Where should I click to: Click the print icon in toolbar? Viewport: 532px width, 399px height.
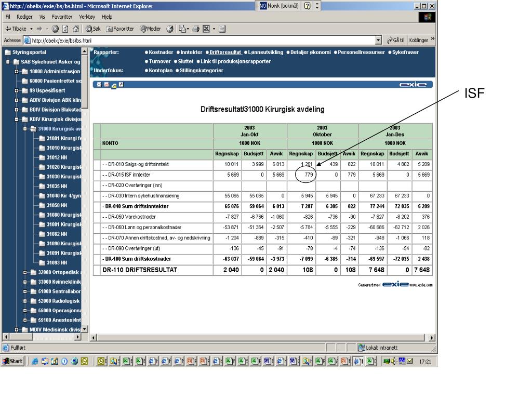(x=196, y=29)
